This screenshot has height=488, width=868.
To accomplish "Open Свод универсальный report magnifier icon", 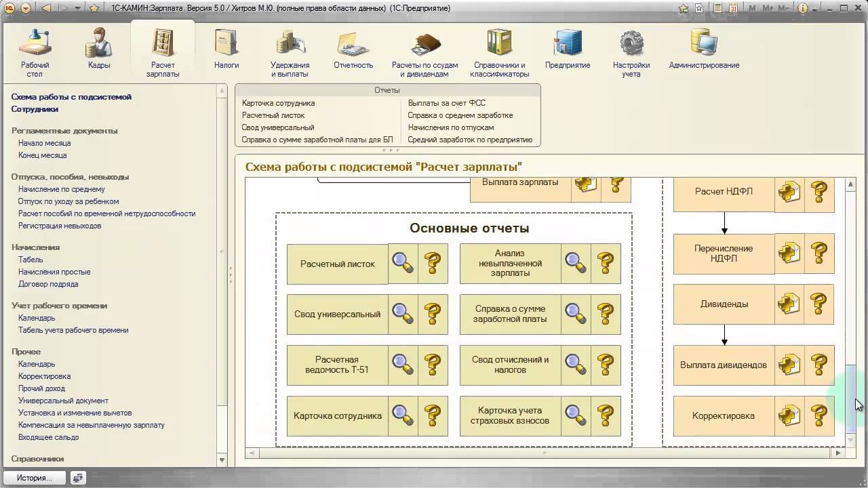I will 403,314.
